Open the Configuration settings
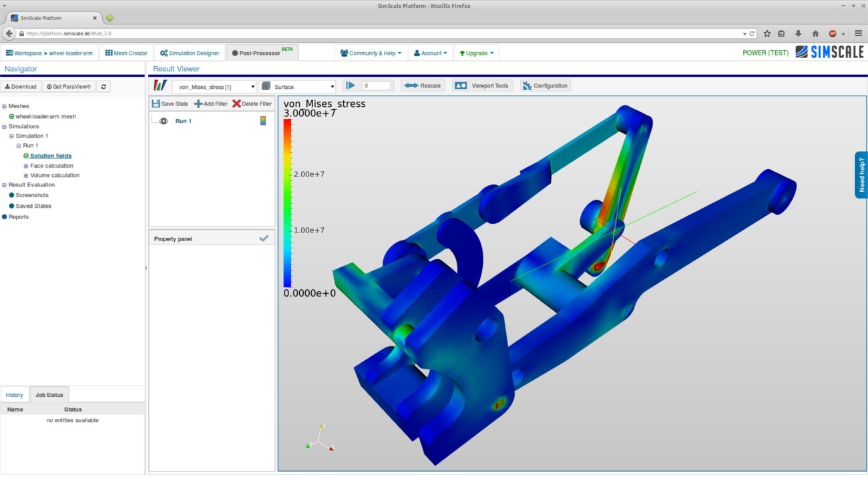The width and height of the screenshot is (868, 477). [545, 86]
